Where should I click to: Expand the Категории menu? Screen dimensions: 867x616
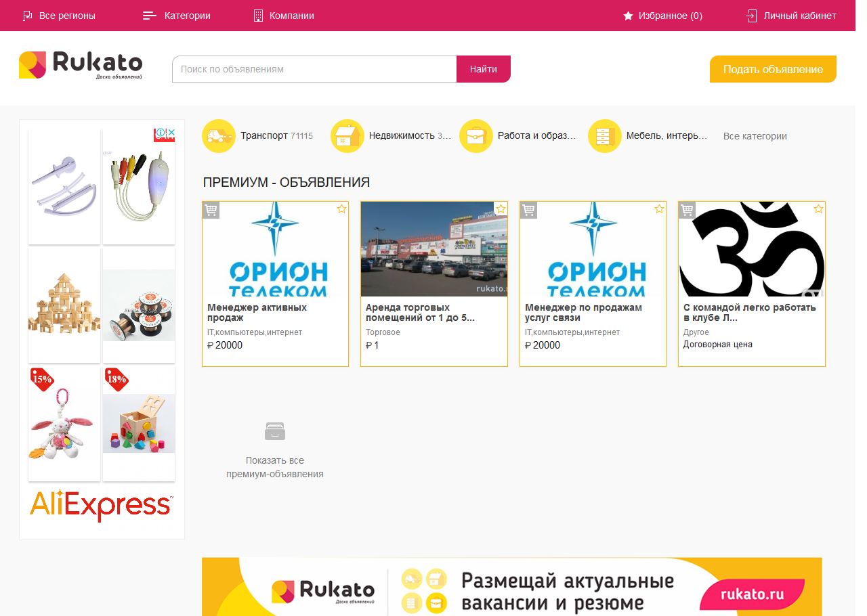177,16
